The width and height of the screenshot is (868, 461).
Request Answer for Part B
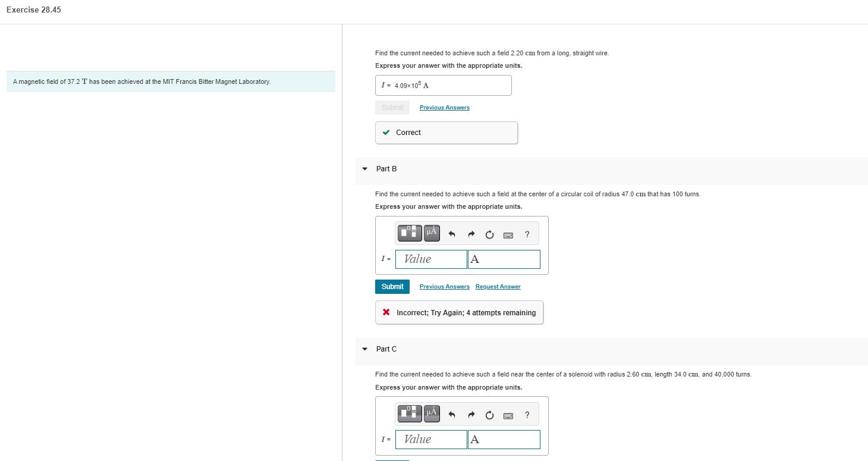point(498,287)
